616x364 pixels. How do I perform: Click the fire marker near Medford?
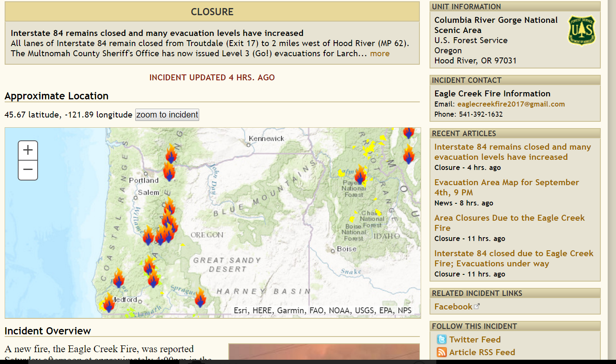(109, 303)
